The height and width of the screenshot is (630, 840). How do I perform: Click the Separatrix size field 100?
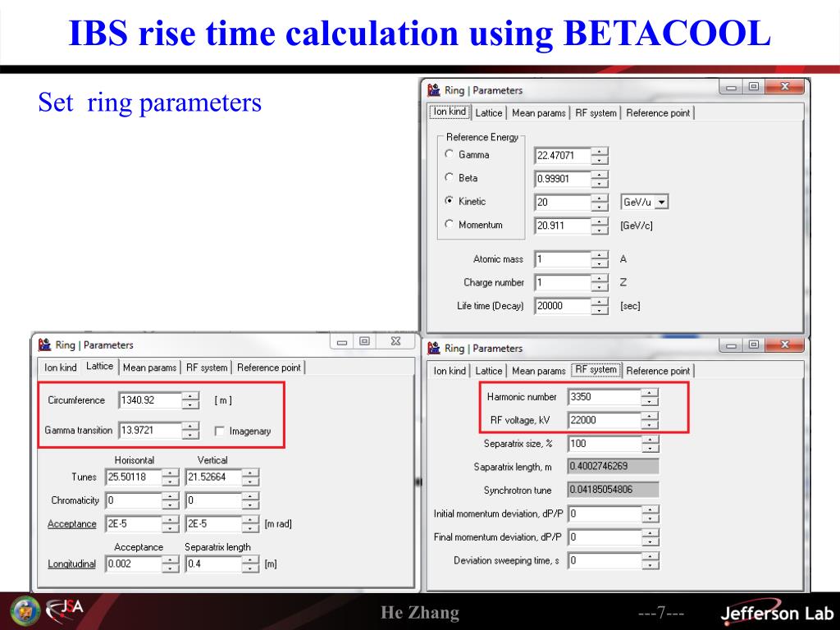[x=605, y=444]
